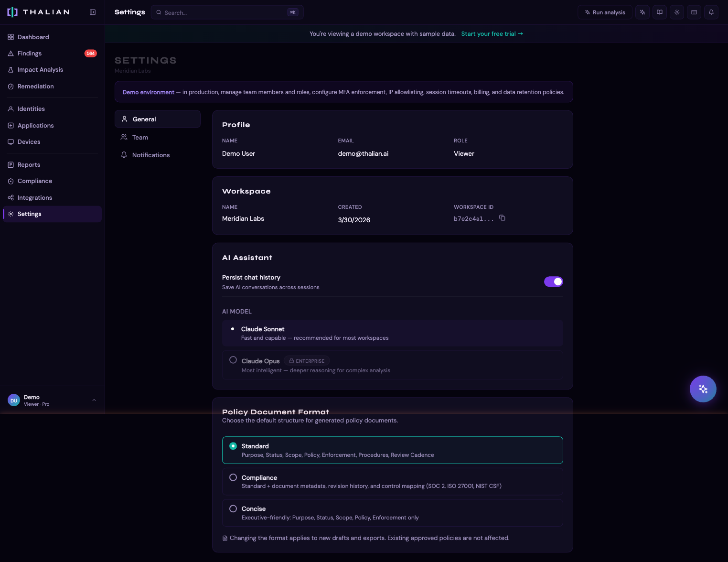Open the Team settings tab
Screen dimensions: 728x562
coord(158,137)
